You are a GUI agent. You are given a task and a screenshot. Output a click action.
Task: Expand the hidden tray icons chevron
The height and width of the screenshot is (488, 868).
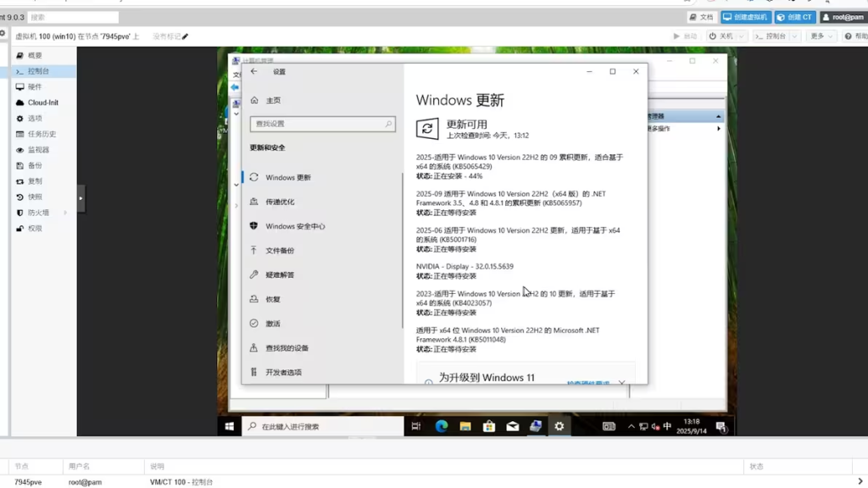[x=630, y=426]
